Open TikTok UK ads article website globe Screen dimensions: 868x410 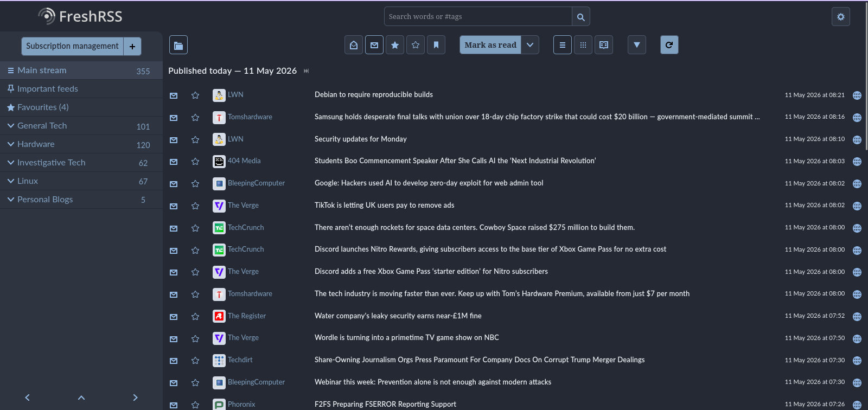tap(857, 206)
